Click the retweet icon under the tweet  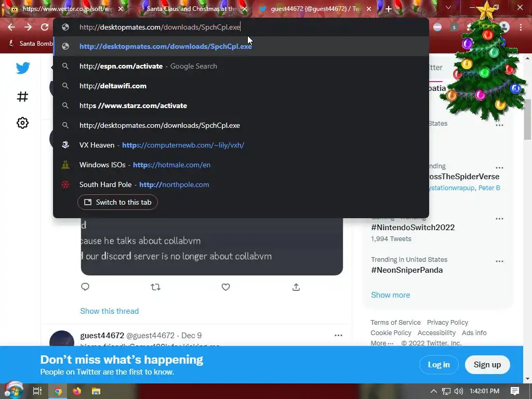155,287
